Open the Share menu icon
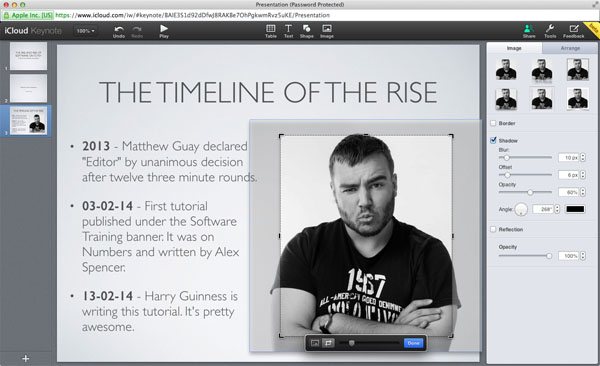 pos(529,28)
